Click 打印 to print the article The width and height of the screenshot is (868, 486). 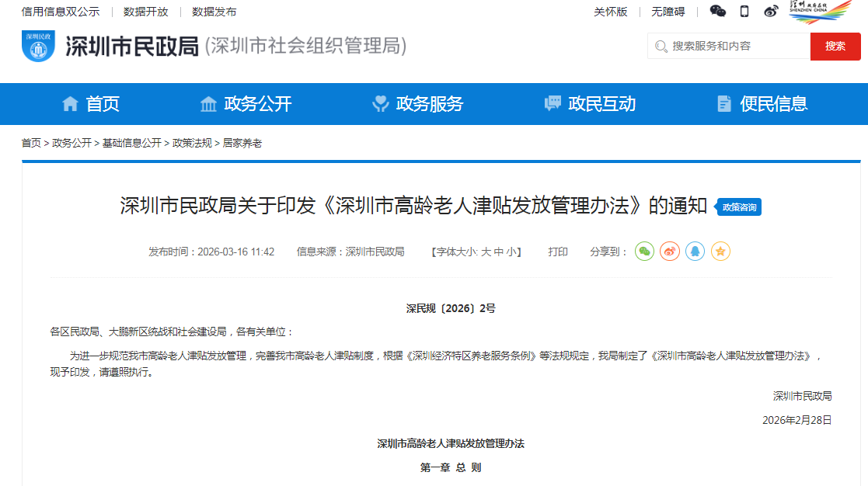coord(558,252)
